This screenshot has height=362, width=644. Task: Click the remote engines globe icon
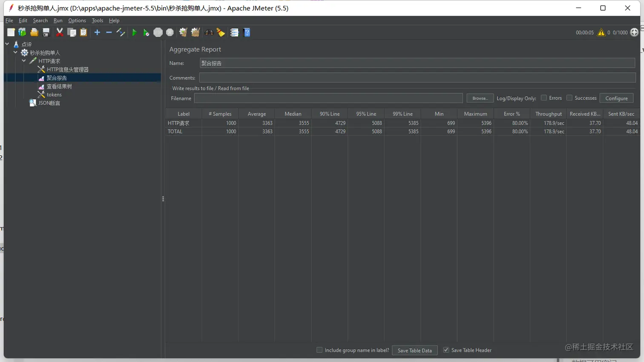coord(634,32)
